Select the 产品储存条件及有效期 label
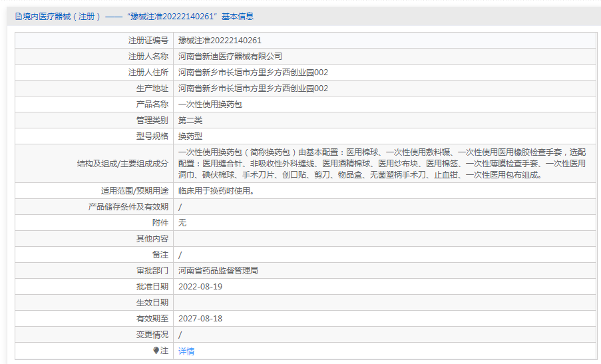Screen dimensions: 601x364 tap(128, 207)
